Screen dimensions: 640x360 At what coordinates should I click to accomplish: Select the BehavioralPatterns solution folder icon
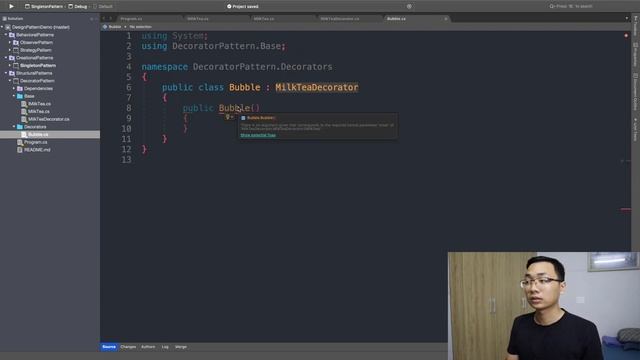point(12,35)
